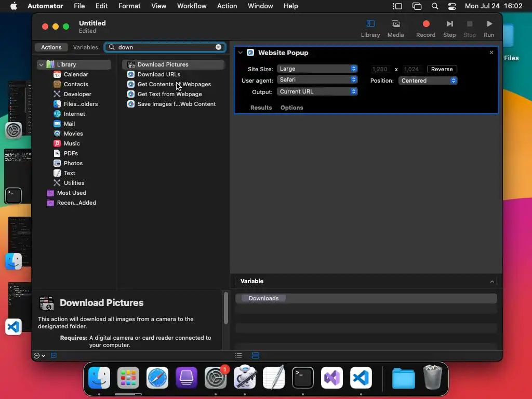Open the User agent dropdown

tap(317, 79)
